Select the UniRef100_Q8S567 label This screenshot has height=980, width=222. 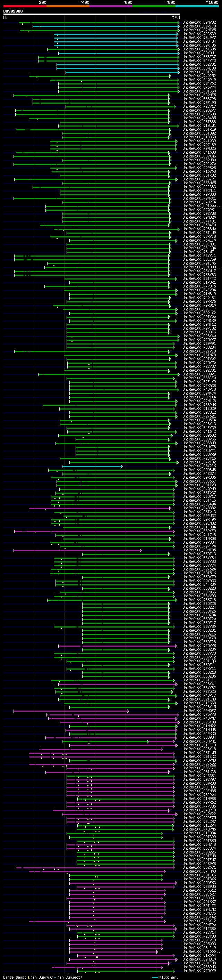point(199,481)
